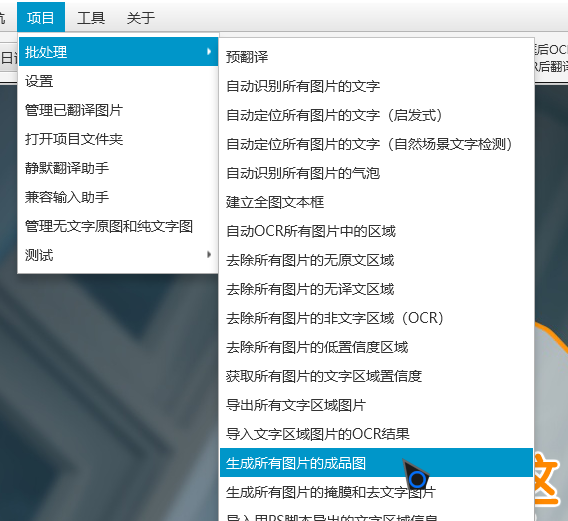Choose 自动定位所有图片的文字（自然场景文字检测）
This screenshot has width=568, height=521.
click(x=376, y=144)
